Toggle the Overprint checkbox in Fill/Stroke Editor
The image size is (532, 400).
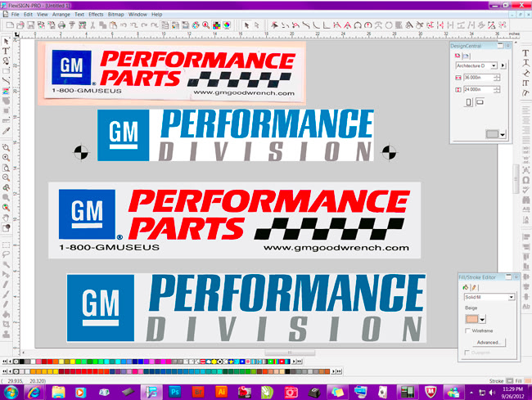coord(467,353)
